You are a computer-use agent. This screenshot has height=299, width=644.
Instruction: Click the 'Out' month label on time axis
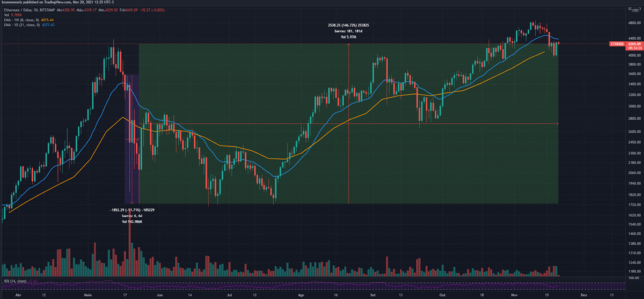(x=442, y=294)
